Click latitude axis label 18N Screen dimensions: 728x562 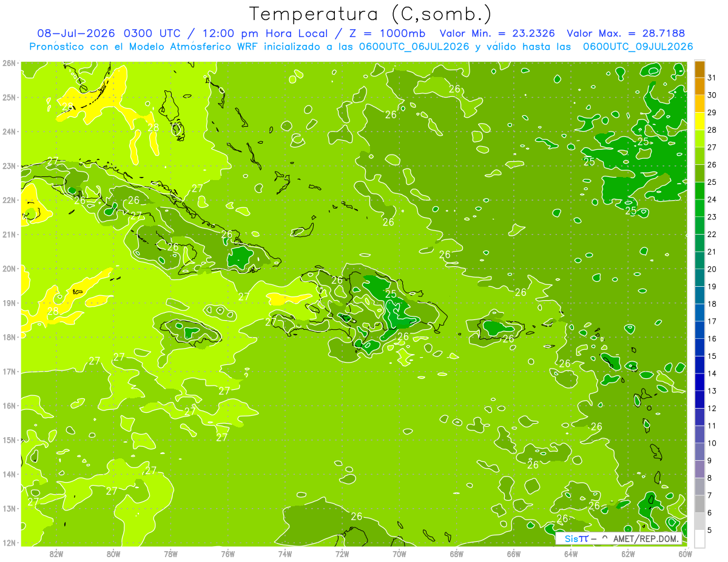tap(9, 337)
